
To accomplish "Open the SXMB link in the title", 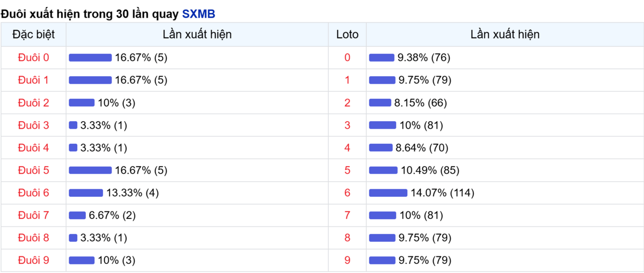I will coord(199,14).
